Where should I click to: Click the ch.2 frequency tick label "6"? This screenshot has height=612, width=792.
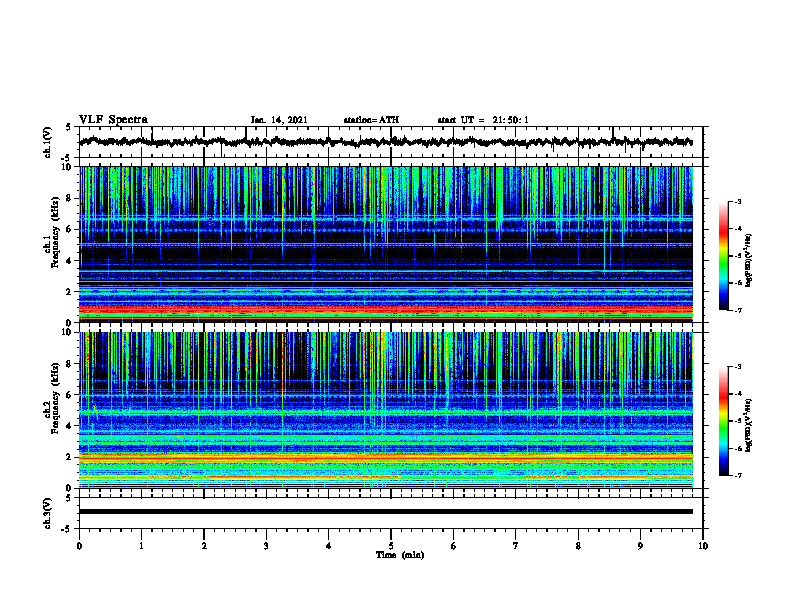(x=70, y=395)
